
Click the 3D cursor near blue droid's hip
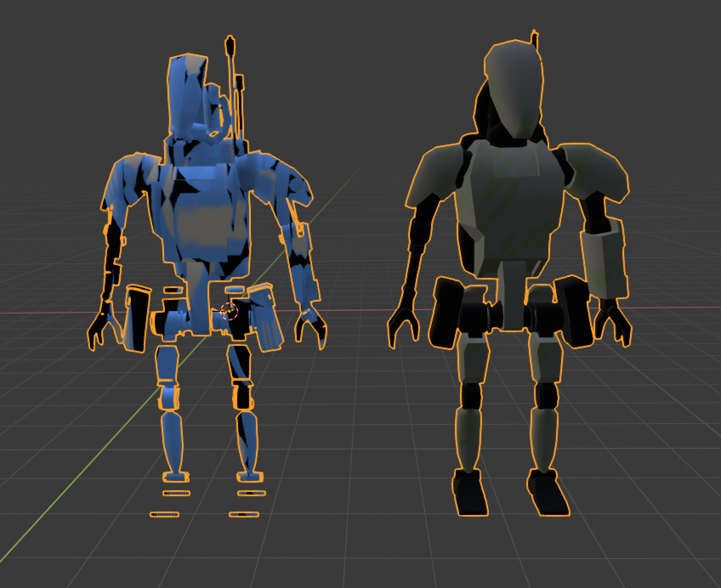click(229, 312)
